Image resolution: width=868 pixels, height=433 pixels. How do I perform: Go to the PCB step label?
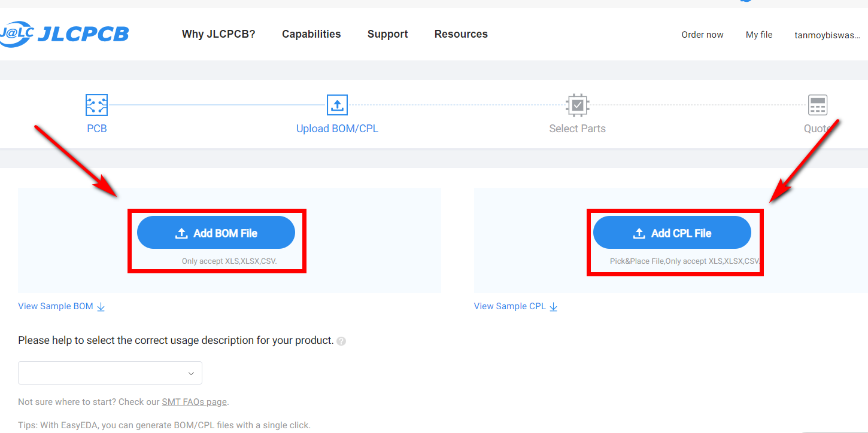click(97, 129)
